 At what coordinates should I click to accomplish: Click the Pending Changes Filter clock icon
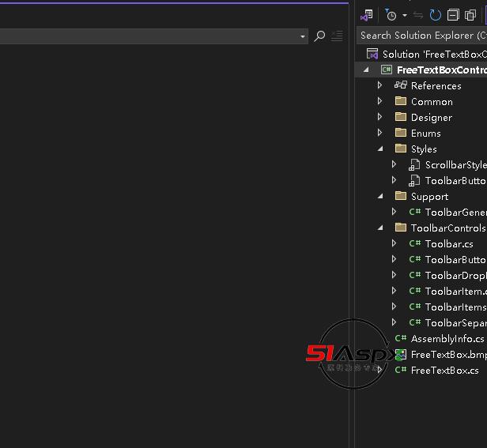click(x=391, y=15)
